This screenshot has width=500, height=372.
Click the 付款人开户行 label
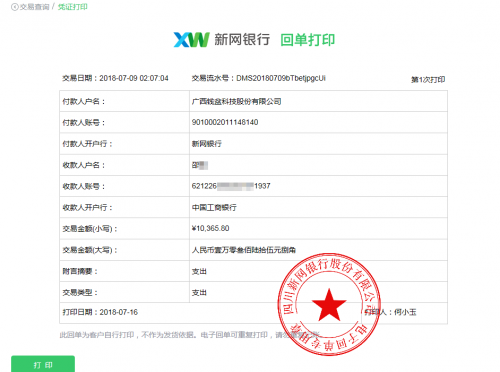click(x=87, y=144)
